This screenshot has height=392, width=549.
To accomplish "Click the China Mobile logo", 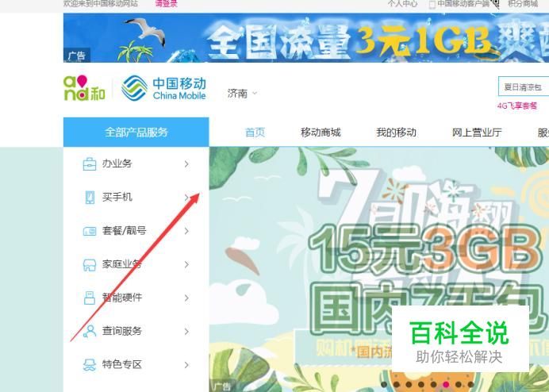I will tap(163, 88).
